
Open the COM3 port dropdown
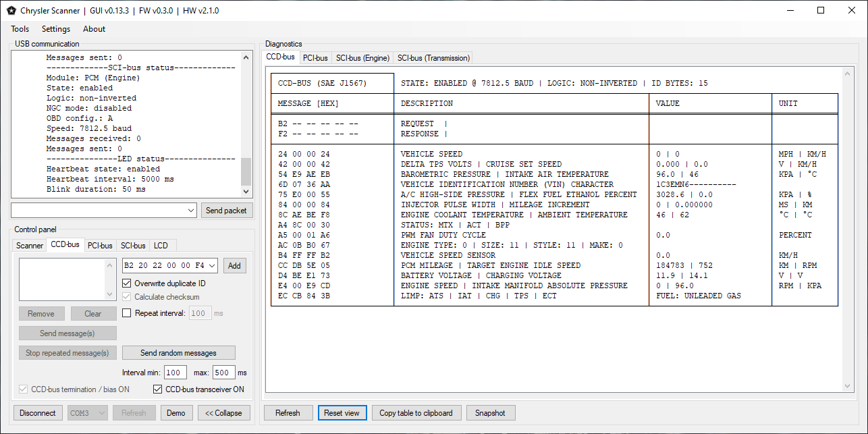pos(102,413)
